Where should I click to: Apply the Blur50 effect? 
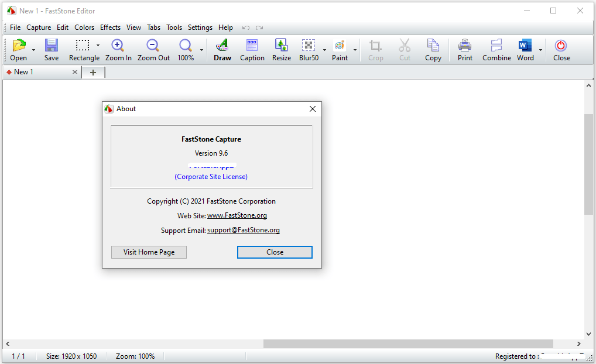point(309,46)
